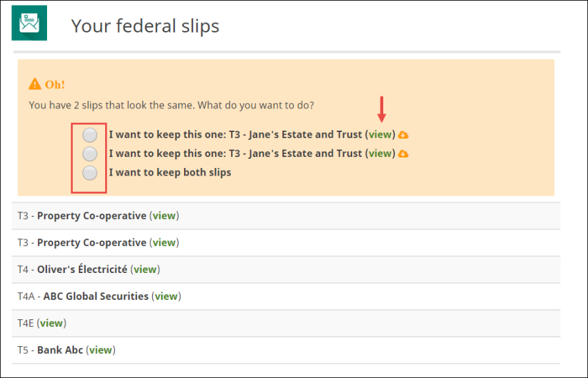Click the "I want to keep both slips" label text

pos(170,172)
